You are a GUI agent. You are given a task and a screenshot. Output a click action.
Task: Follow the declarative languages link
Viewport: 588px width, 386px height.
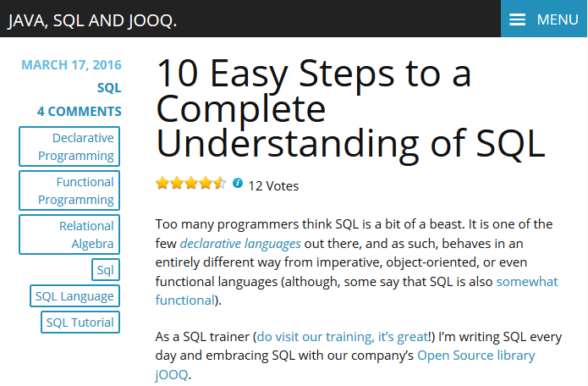pyautogui.click(x=240, y=244)
